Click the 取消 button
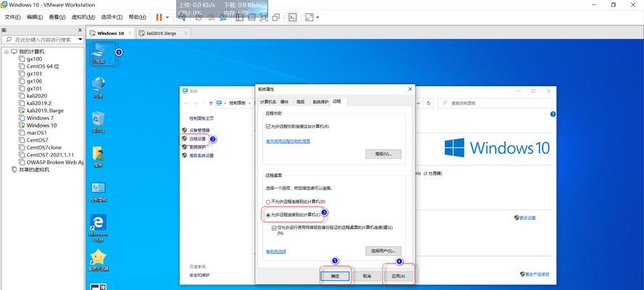 pyautogui.click(x=367, y=276)
